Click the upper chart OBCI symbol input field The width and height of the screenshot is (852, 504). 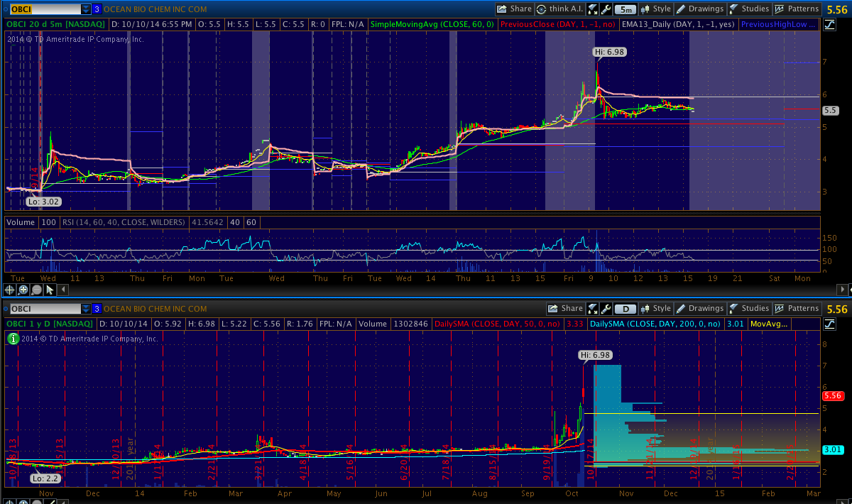tap(44, 9)
